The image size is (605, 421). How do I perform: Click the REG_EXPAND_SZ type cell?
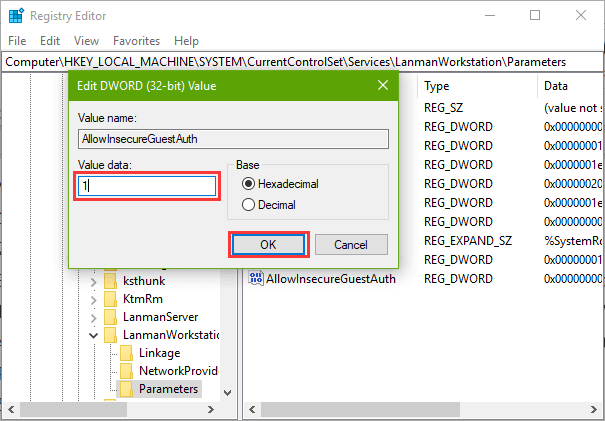(x=468, y=241)
